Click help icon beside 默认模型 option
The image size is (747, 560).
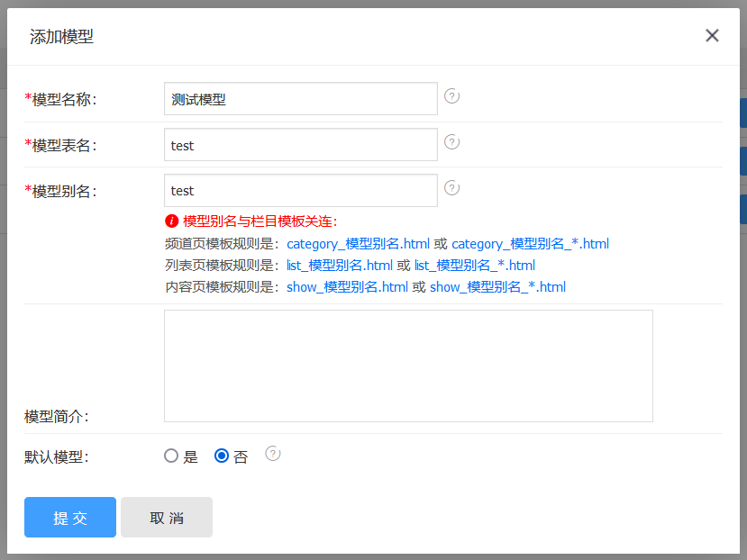tap(273, 456)
